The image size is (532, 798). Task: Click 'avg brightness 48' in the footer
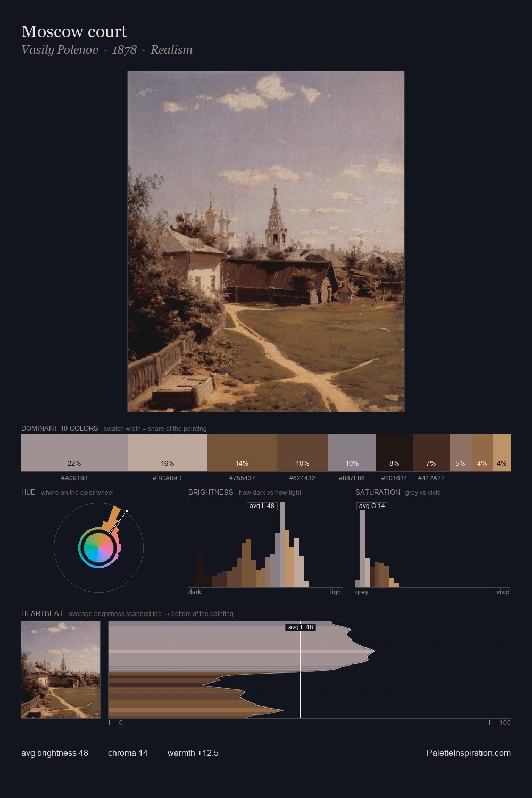point(55,753)
